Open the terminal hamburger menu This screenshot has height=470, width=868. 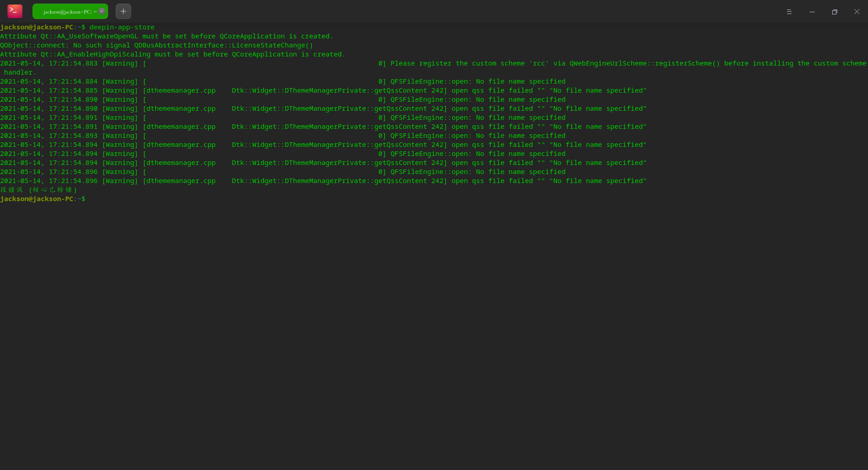pos(789,12)
